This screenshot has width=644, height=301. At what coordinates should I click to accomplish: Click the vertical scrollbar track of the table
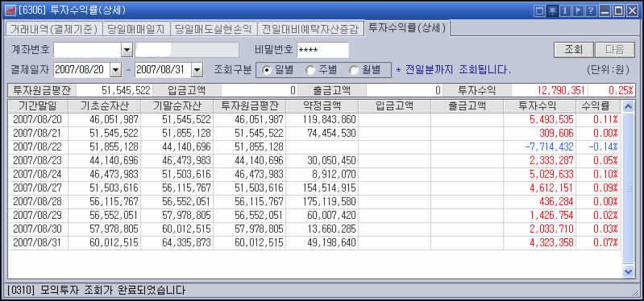click(x=628, y=188)
